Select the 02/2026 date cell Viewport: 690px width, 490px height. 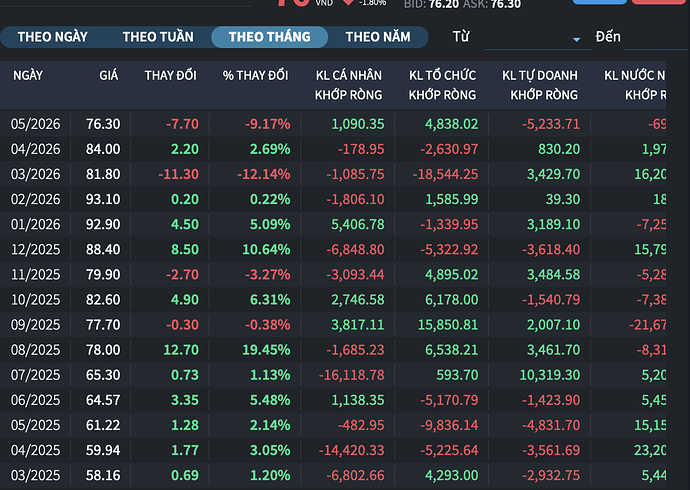point(35,199)
